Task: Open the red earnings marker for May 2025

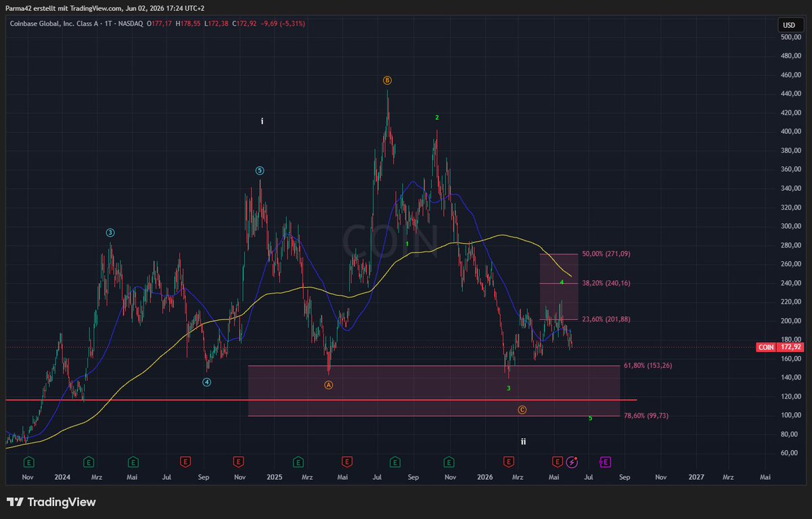Action: coord(346,461)
